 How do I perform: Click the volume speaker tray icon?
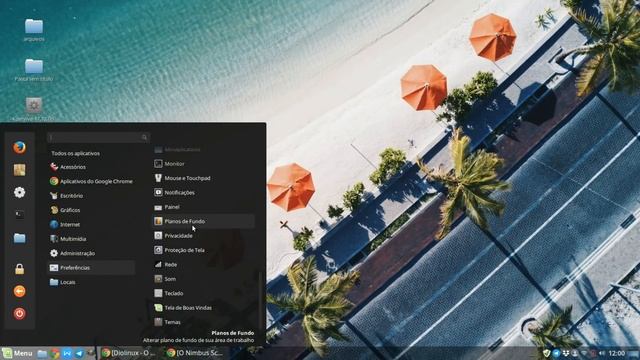click(602, 353)
